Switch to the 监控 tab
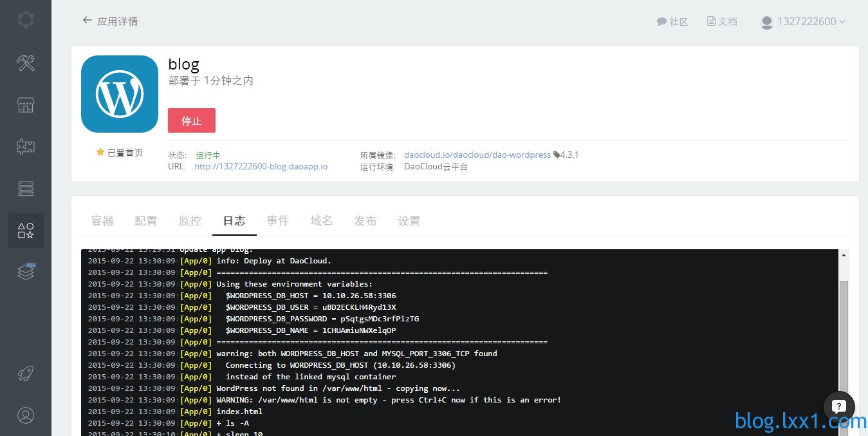868x436 pixels. pos(190,221)
